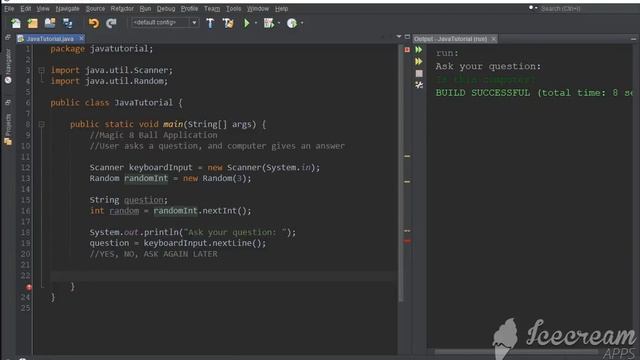Click the red error marker above Output re-run icons
The height and width of the screenshot is (360, 640).
(407, 49)
